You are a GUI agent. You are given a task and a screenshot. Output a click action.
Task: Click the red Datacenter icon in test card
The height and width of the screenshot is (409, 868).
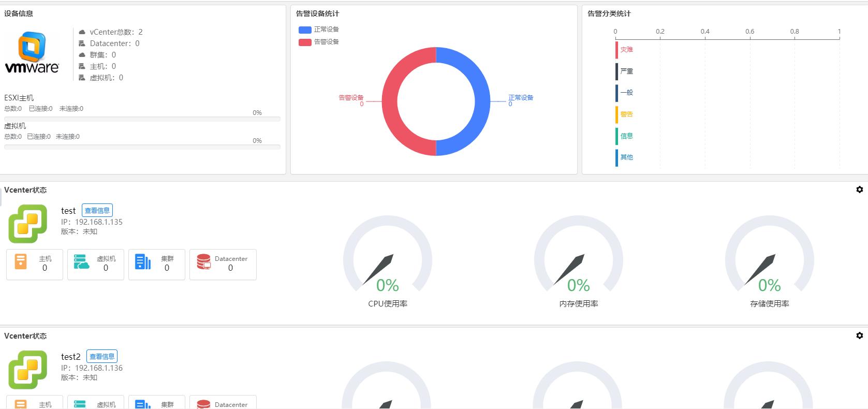click(x=204, y=261)
